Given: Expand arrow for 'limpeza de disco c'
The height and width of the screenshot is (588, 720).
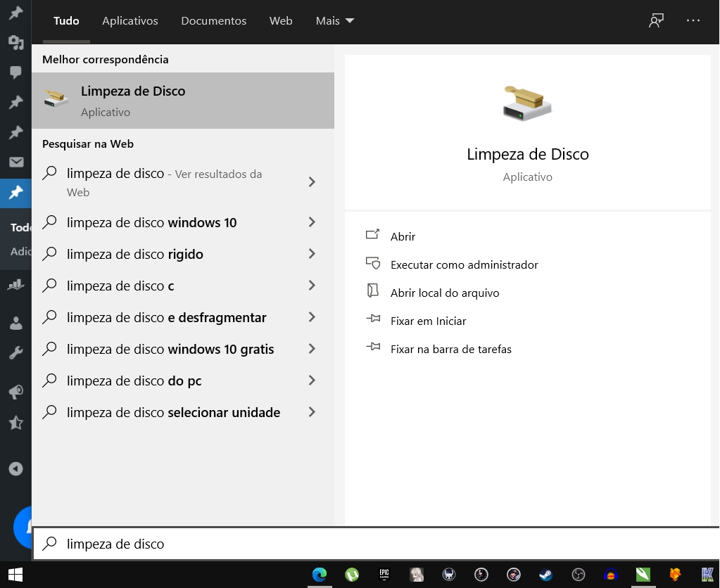Looking at the screenshot, I should tap(312, 286).
